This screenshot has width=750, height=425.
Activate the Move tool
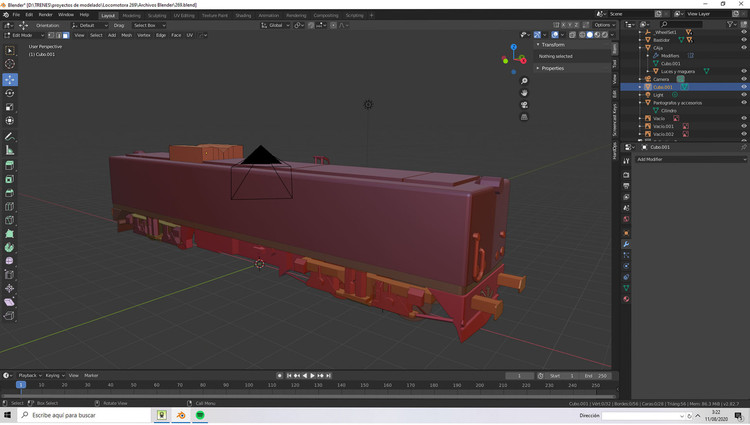10,79
